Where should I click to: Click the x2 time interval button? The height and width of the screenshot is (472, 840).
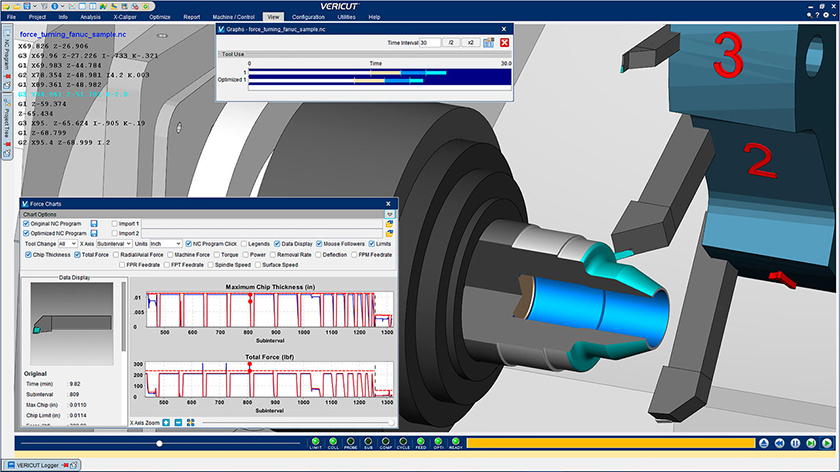point(470,42)
